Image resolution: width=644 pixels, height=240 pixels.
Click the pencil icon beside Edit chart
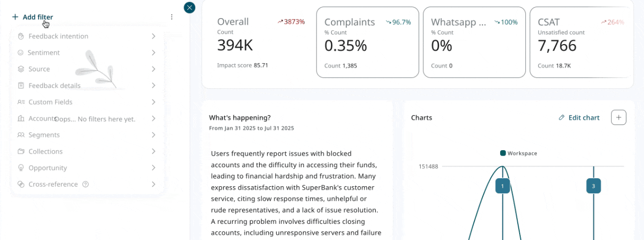(x=562, y=117)
